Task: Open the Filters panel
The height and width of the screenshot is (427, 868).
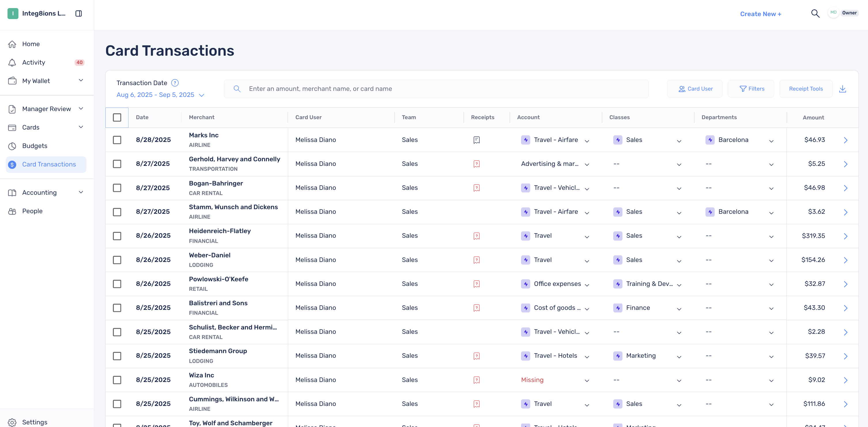Action: tap(751, 89)
